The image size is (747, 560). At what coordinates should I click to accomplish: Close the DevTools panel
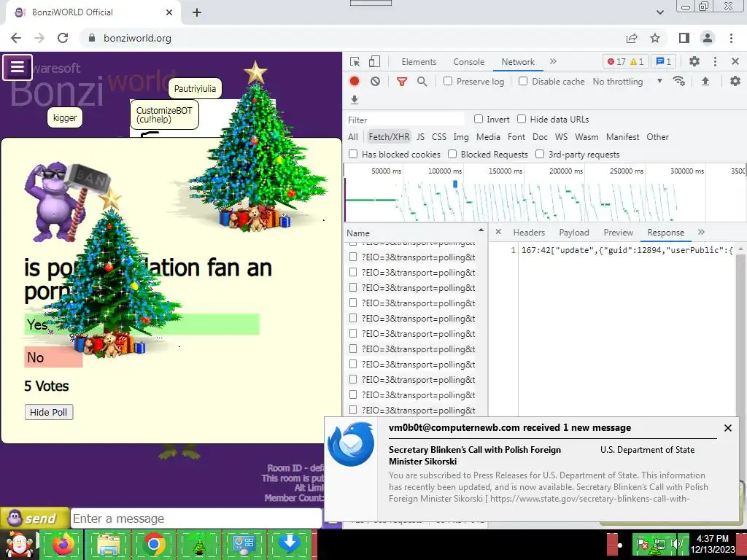[x=735, y=61]
